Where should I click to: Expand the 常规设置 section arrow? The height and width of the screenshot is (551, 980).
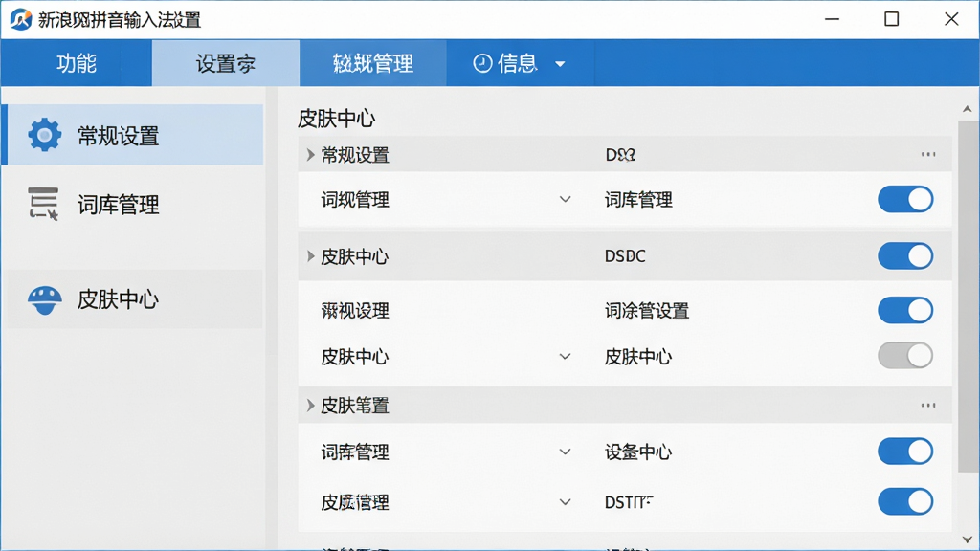tap(311, 155)
